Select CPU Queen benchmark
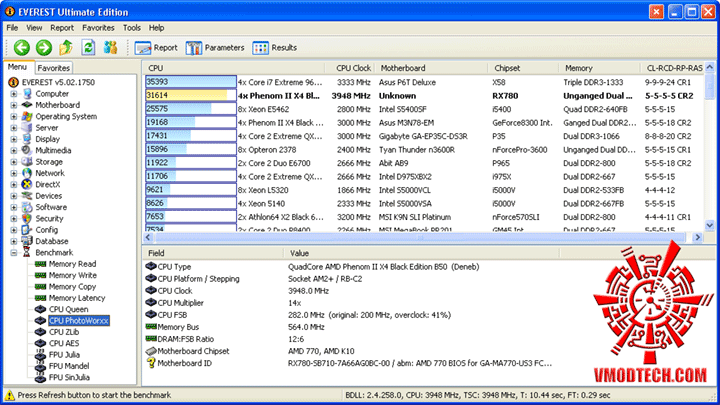Viewport: 720px width, 405px height. coord(68,309)
